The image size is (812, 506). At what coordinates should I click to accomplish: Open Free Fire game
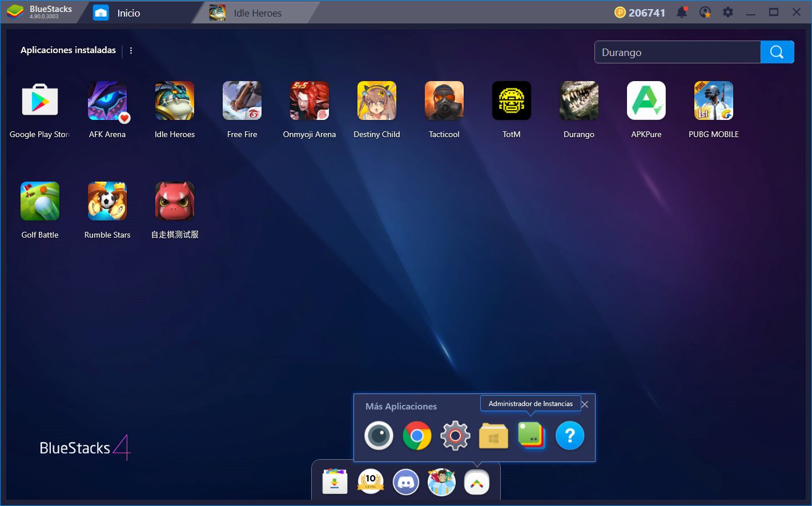[x=242, y=101]
